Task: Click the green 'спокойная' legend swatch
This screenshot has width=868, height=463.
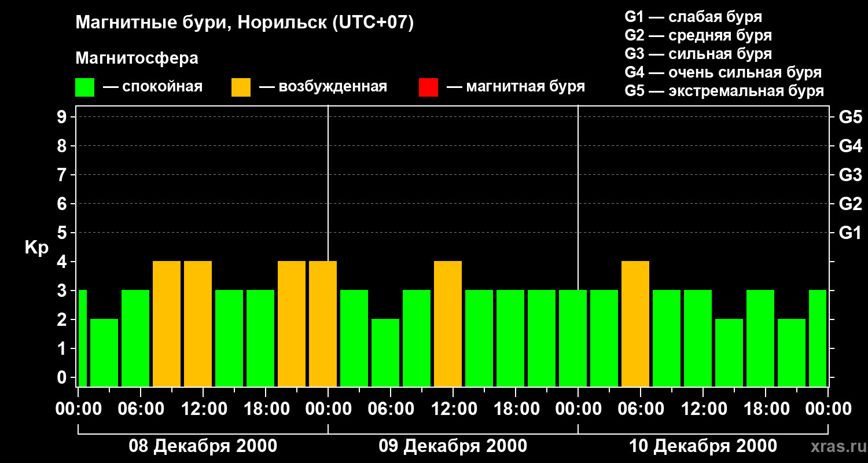Action: (84, 87)
